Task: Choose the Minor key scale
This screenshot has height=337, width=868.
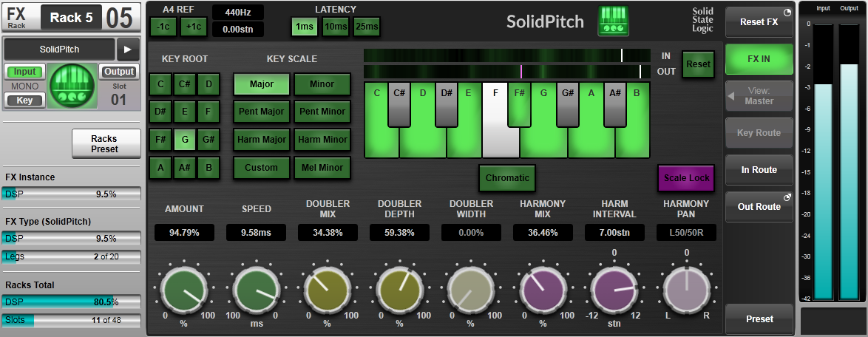Action: click(322, 85)
